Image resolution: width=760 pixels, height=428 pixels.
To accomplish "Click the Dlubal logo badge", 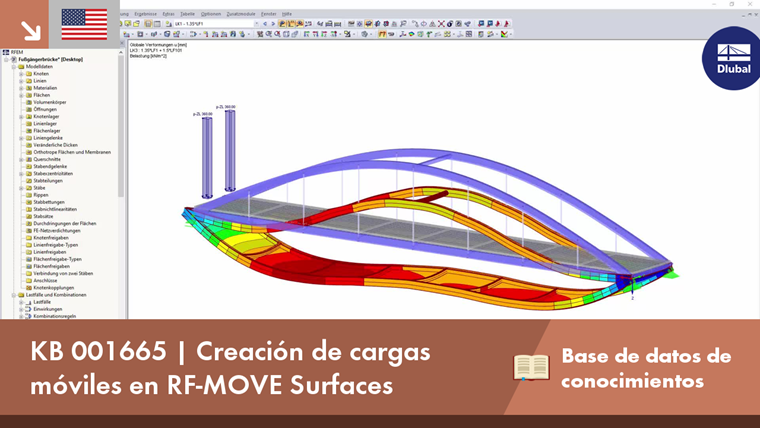I will tap(732, 58).
